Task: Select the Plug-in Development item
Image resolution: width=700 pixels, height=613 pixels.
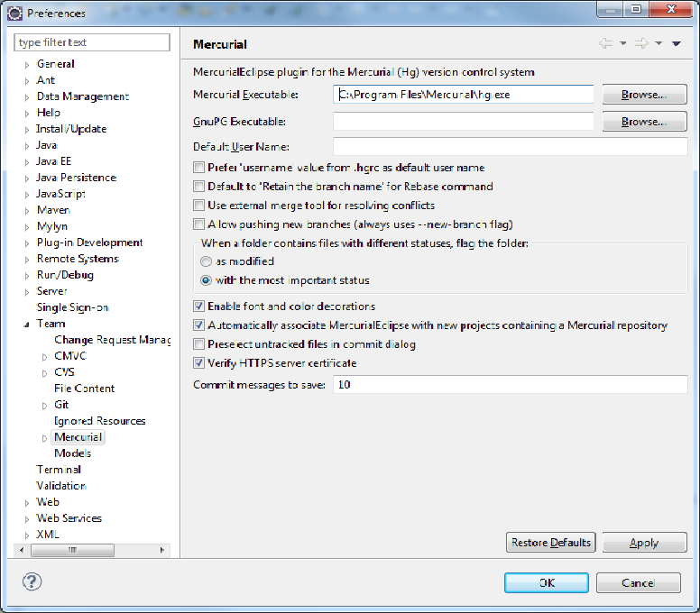Action: click(x=89, y=242)
